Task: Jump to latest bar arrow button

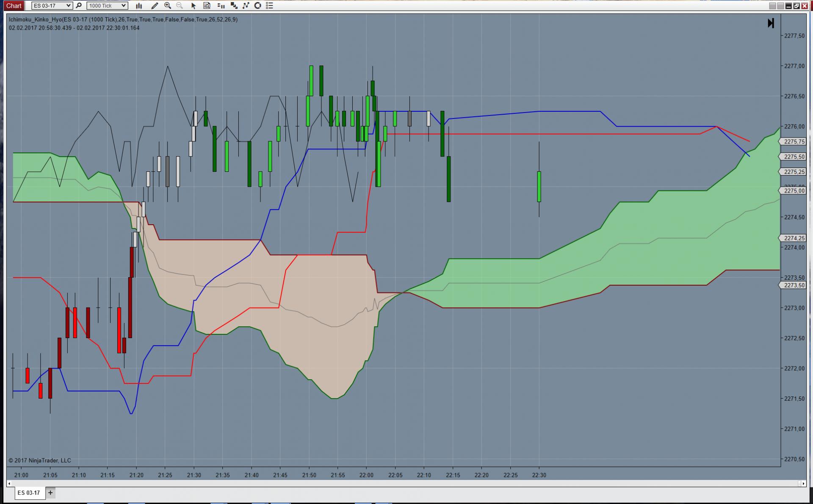Action: point(771,23)
